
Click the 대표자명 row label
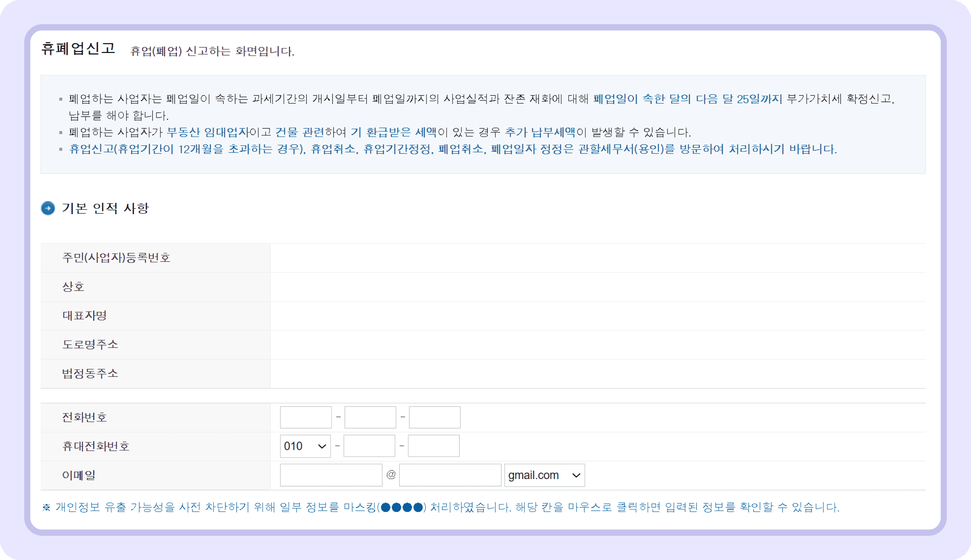pyautogui.click(x=84, y=316)
